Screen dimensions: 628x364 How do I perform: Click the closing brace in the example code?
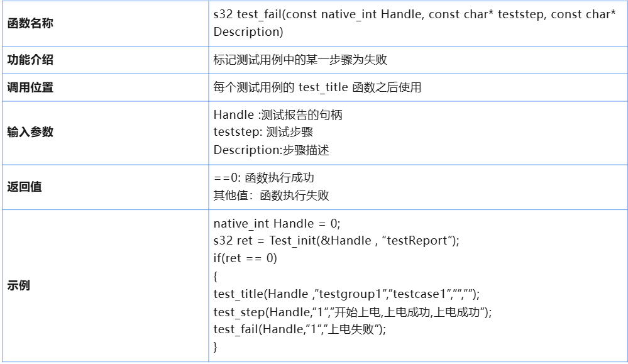tap(216, 347)
